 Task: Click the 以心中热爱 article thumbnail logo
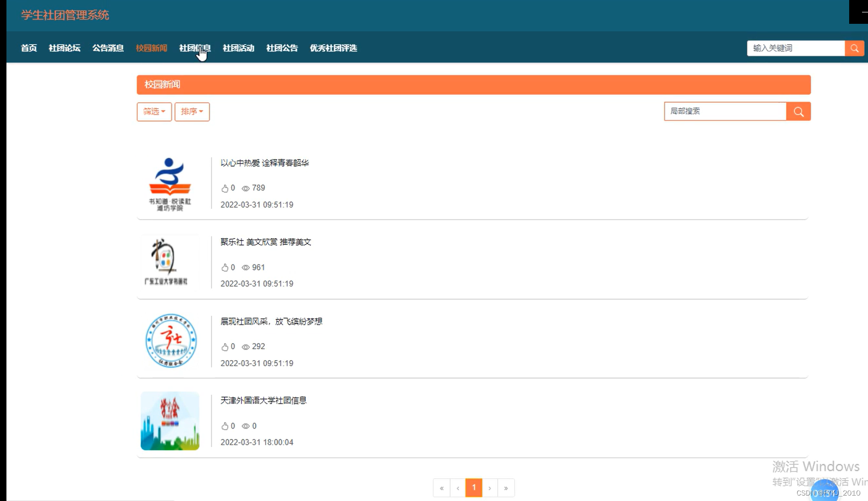(170, 183)
